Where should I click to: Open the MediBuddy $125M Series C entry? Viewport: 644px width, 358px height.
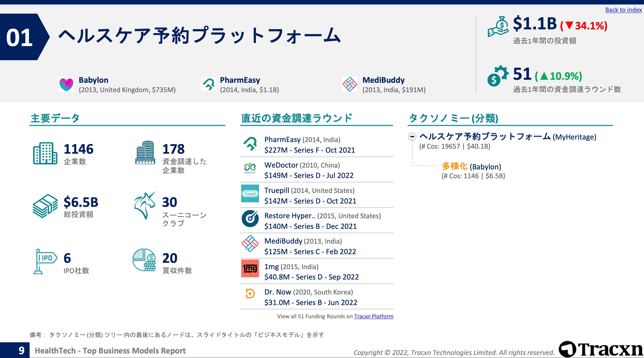pyautogui.click(x=310, y=251)
